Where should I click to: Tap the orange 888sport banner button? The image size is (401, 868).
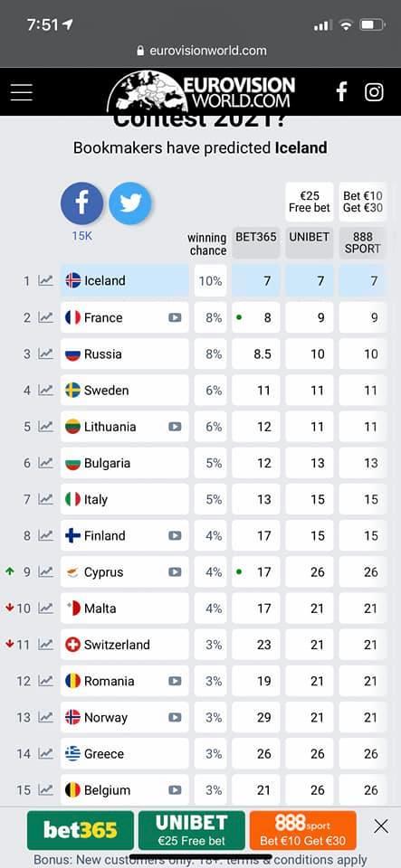pyautogui.click(x=303, y=830)
